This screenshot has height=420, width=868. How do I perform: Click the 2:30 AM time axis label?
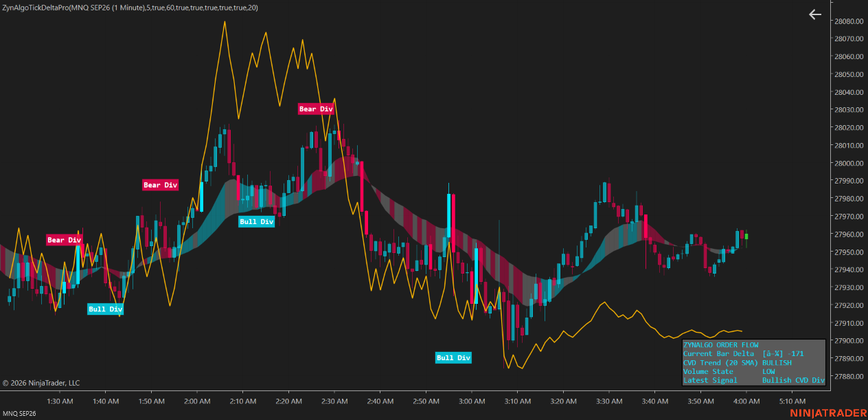tap(334, 401)
